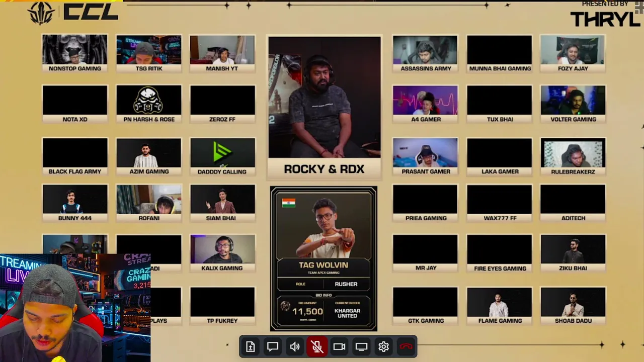Open the GTK Gaming tile
Viewport: 644px width, 362px height.
click(x=425, y=306)
